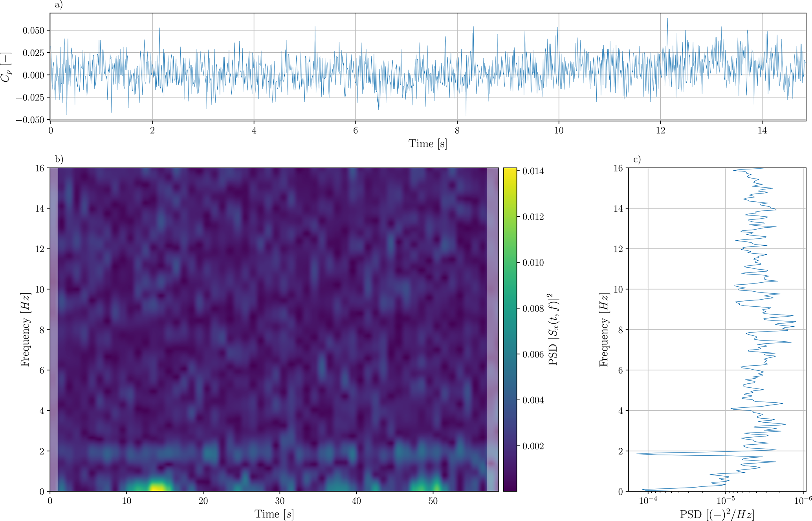Screen dimensions: 812x521
Task: Click the 'PSD [(-)²/Hz]' x-axis label
Action: 717,514
